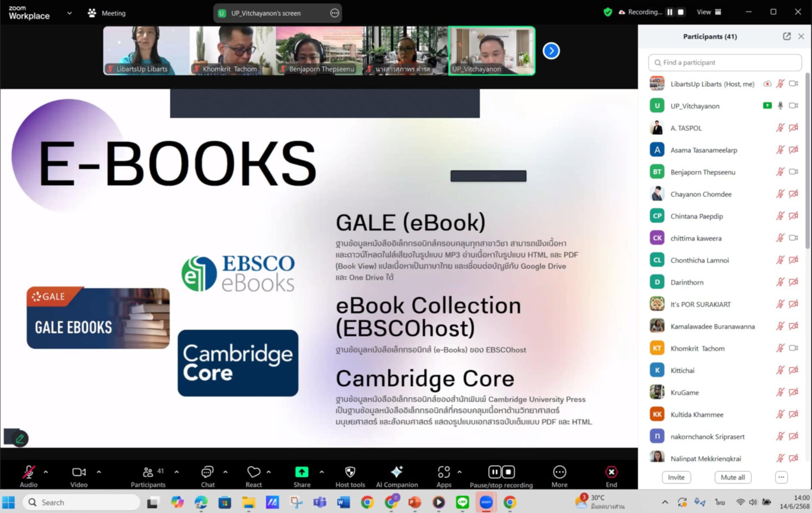Click the annotation pencil icon
The height and width of the screenshot is (513, 812).
coord(19,439)
